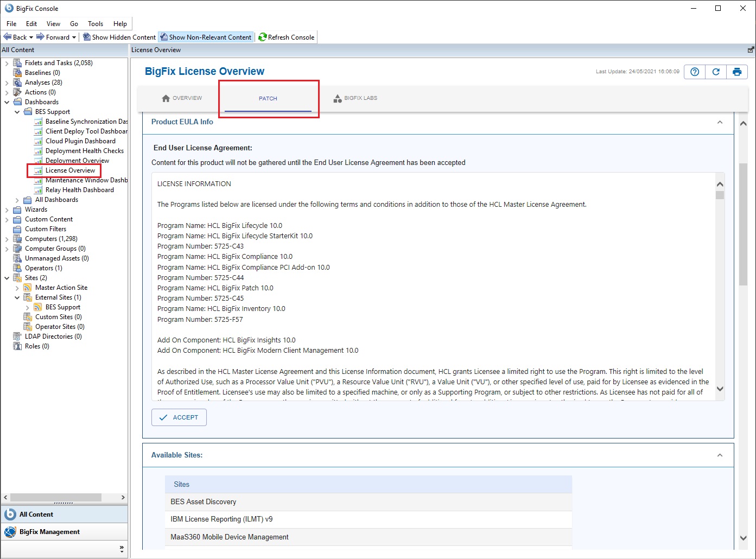
Task: Click the Custom Filters folder icon
Action: click(17, 229)
